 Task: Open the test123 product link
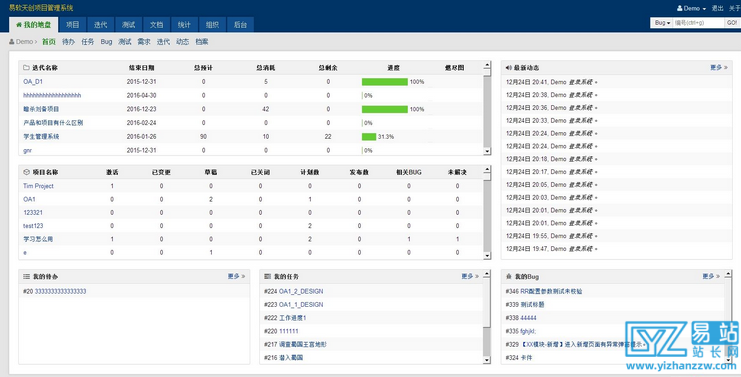click(33, 225)
